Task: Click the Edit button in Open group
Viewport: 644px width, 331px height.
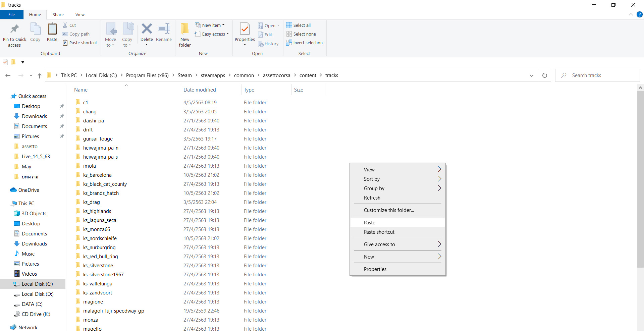Action: click(265, 35)
